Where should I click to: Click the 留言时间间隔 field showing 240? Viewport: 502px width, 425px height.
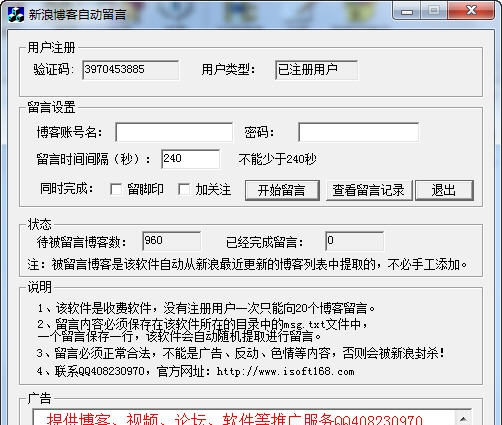pos(190,159)
